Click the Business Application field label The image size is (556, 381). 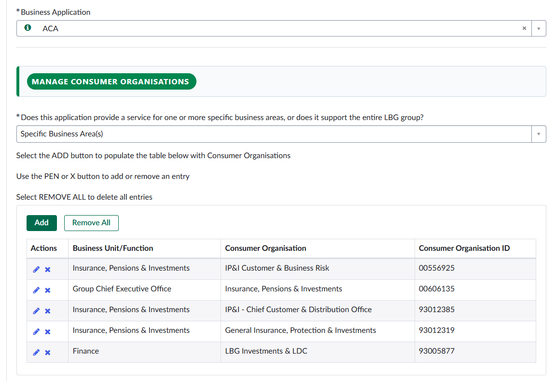tap(54, 12)
